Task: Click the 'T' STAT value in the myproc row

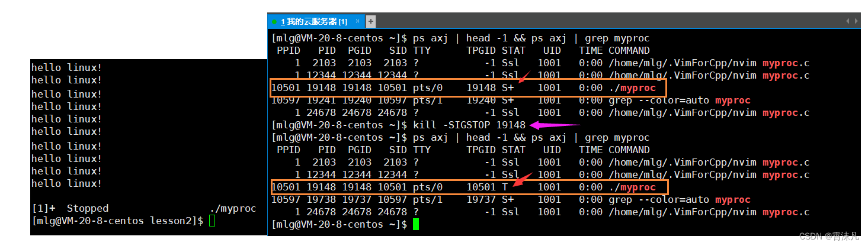Action: pos(505,187)
